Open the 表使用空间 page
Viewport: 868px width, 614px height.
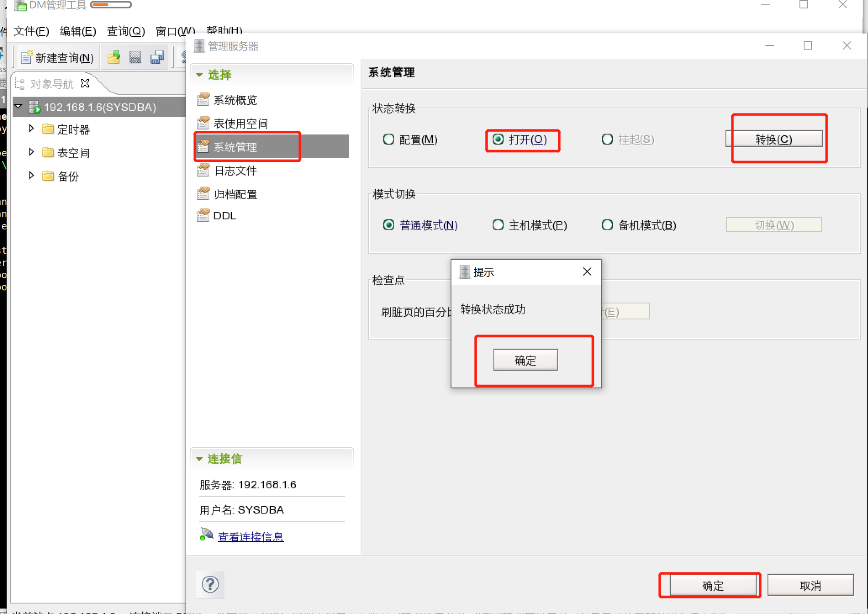tap(240, 124)
